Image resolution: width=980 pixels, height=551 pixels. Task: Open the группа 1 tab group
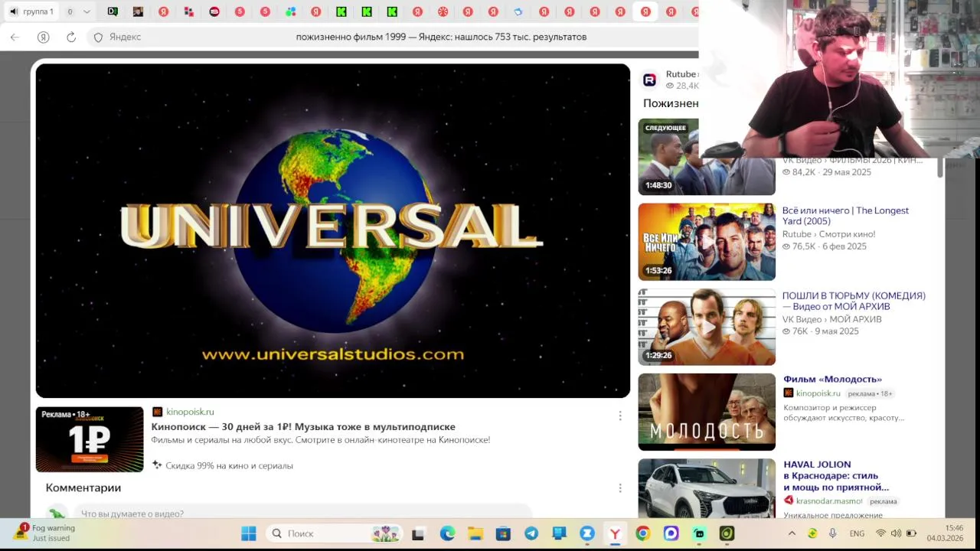pyautogui.click(x=31, y=11)
